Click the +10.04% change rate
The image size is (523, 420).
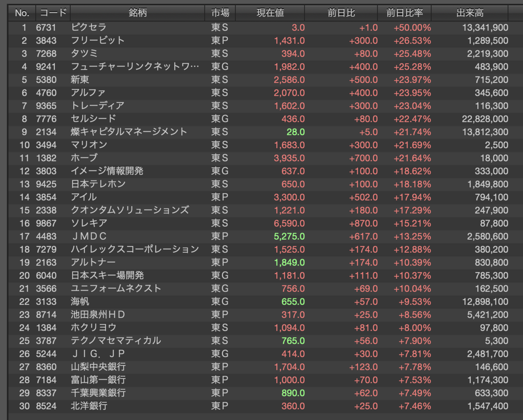pos(412,289)
